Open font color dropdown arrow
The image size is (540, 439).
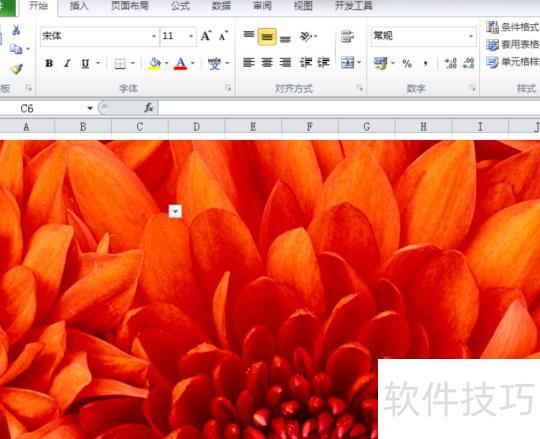(193, 63)
